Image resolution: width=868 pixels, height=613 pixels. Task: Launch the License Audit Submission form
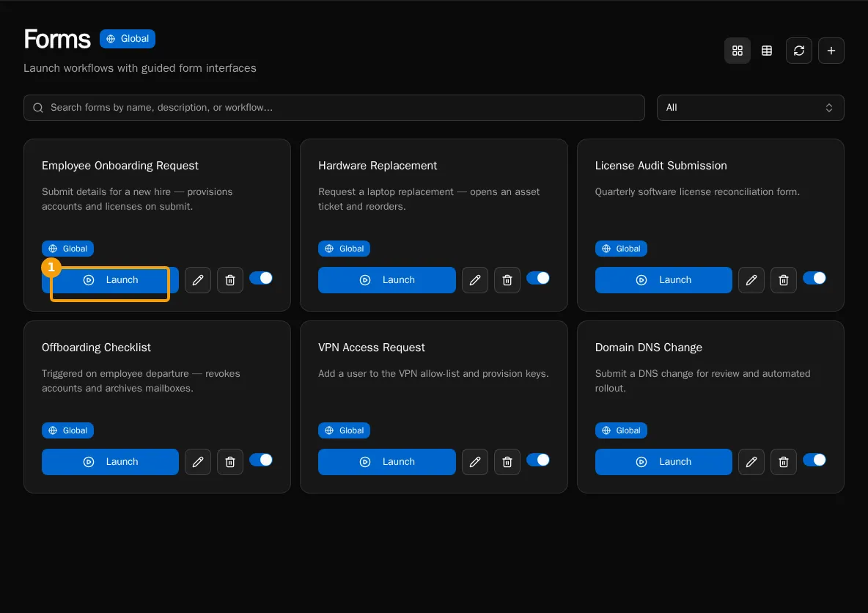point(663,279)
